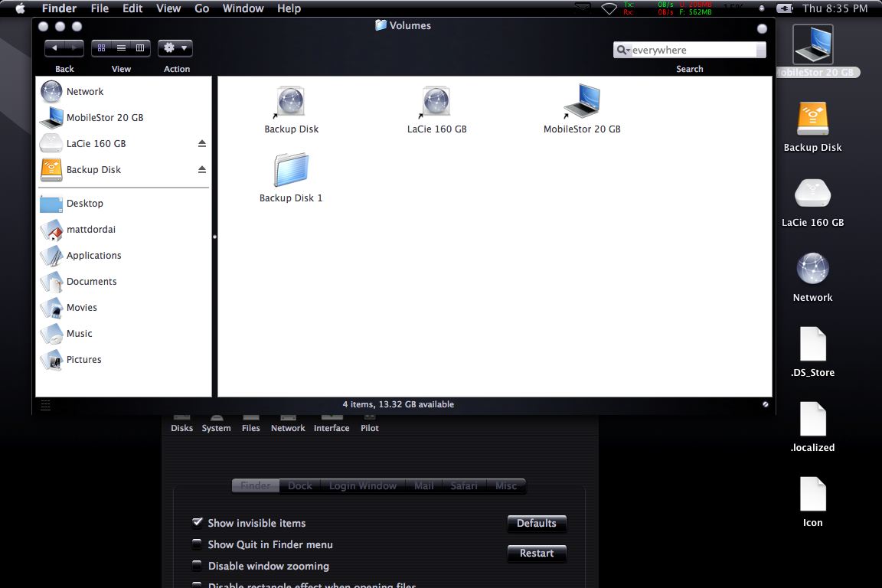Switch to Safari tab
The width and height of the screenshot is (882, 588).
click(x=464, y=485)
